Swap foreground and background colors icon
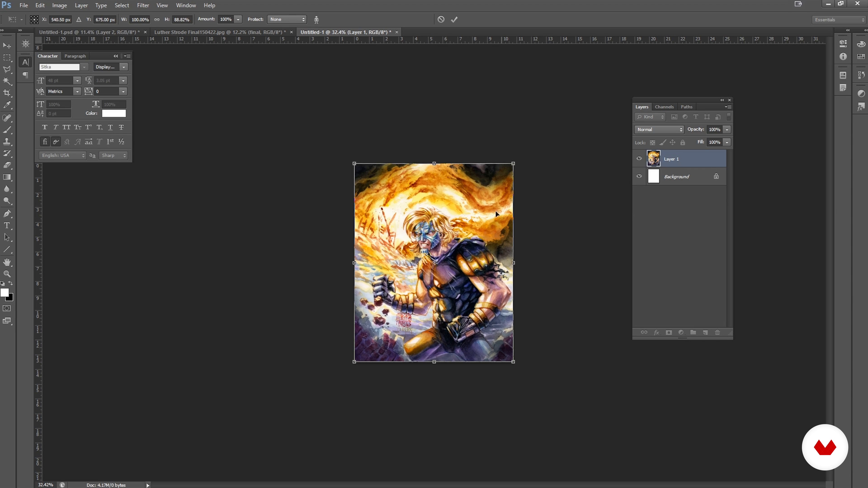 tap(11, 283)
